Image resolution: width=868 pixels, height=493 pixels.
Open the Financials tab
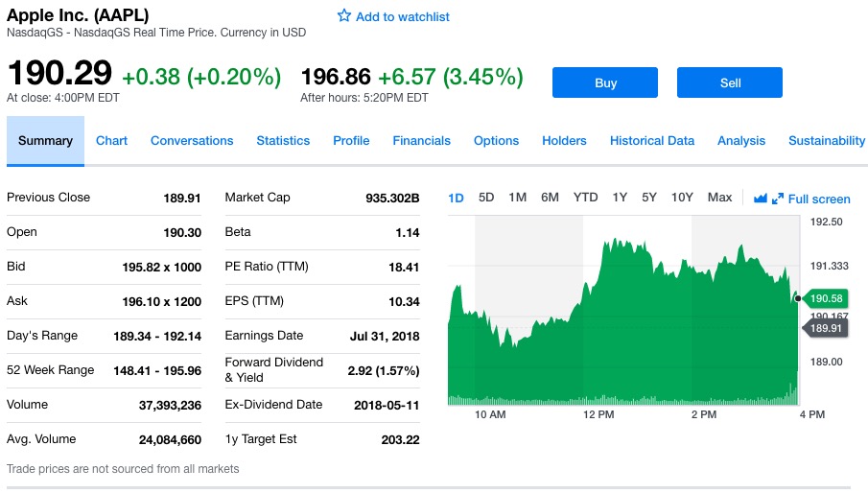click(421, 141)
